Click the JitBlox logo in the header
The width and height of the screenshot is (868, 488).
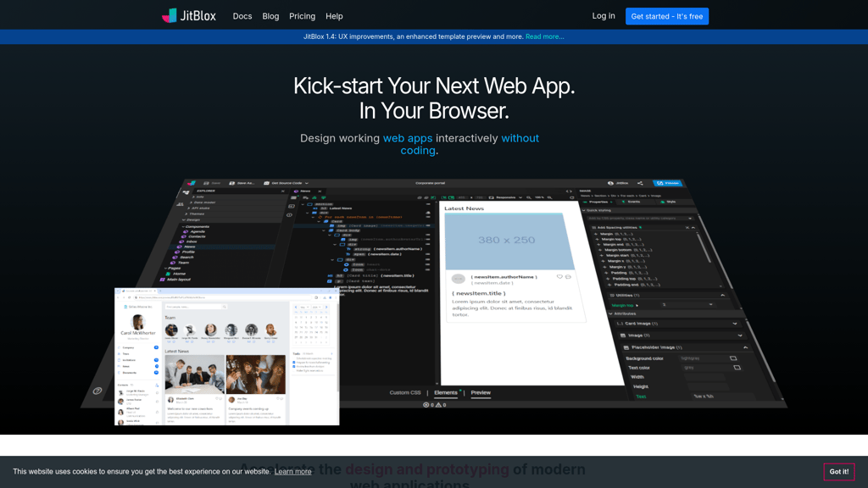point(189,15)
